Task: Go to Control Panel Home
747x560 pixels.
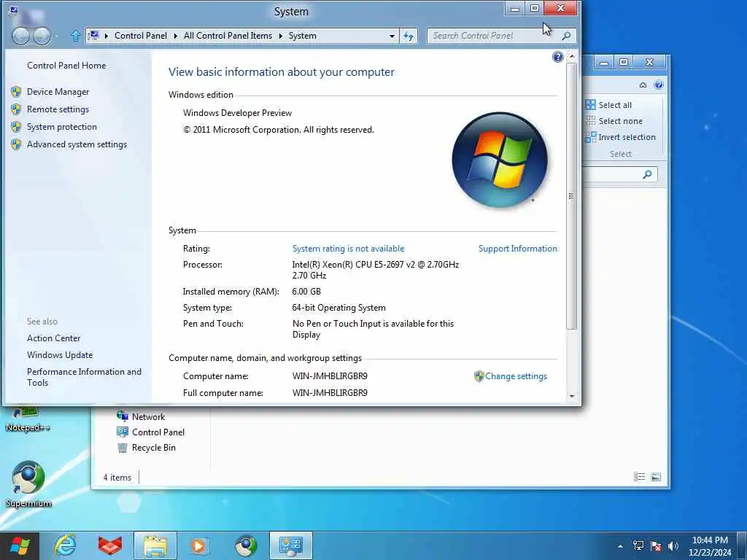Action: (x=66, y=66)
